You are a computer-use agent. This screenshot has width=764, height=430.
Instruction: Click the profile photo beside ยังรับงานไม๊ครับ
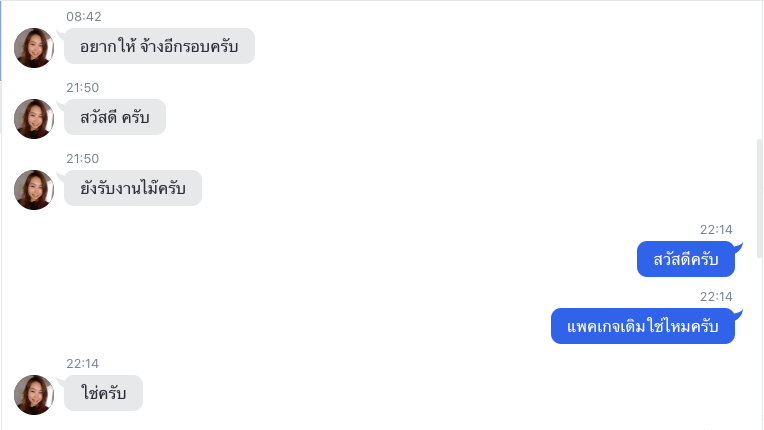coord(34,190)
